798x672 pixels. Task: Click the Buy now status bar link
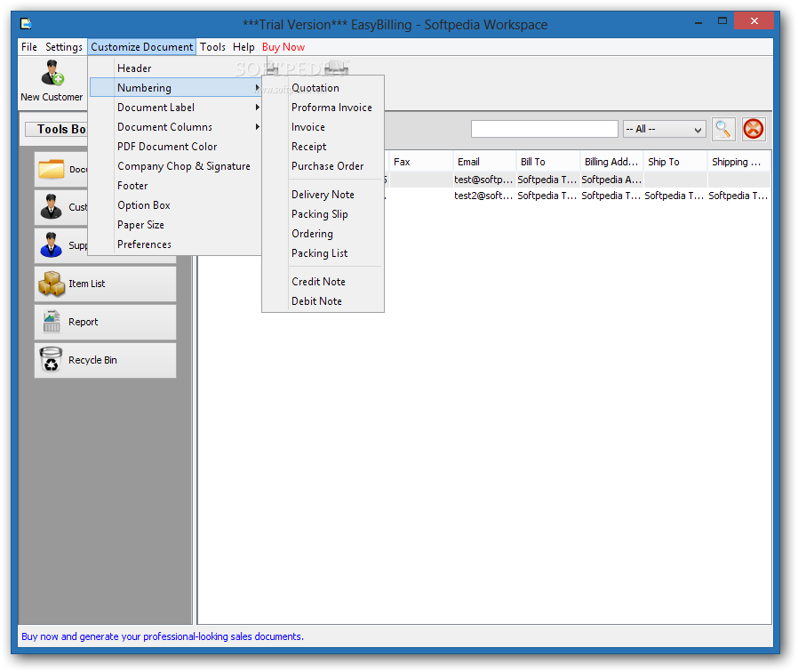coord(163,636)
